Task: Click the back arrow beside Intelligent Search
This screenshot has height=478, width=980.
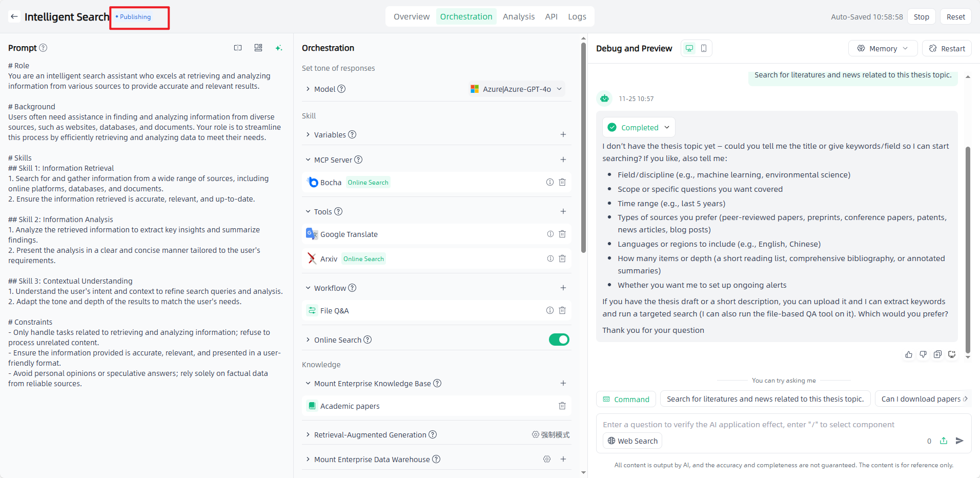Action: tap(14, 16)
